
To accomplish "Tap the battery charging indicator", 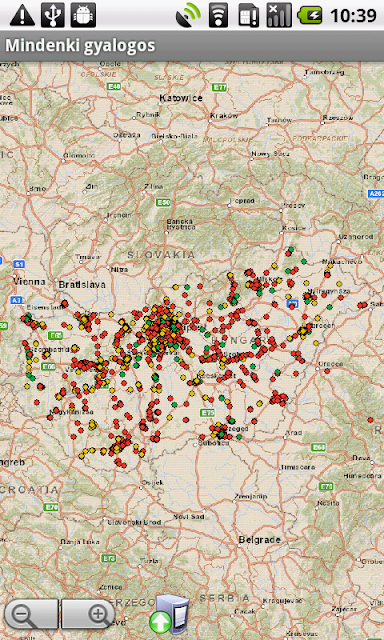I will pos(310,15).
